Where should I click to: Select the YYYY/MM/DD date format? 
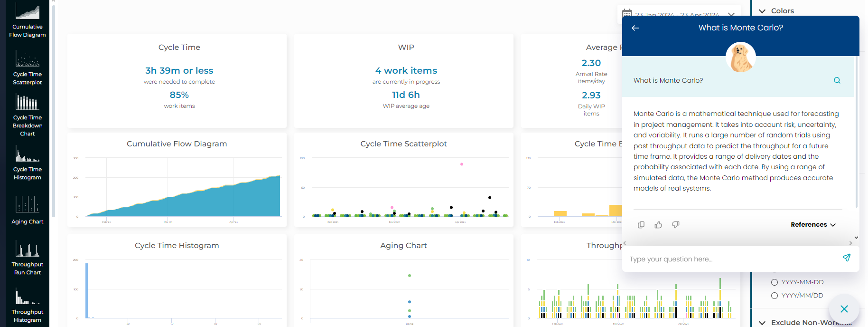click(775, 296)
